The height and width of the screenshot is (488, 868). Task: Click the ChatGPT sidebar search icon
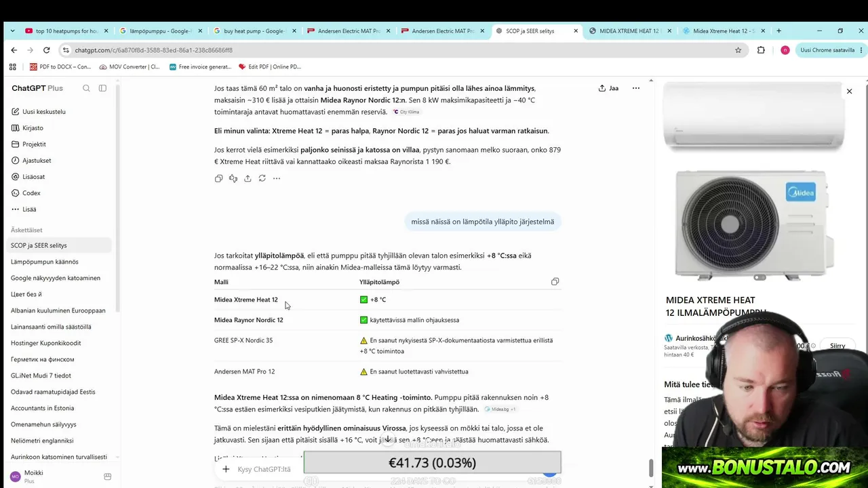pos(86,88)
